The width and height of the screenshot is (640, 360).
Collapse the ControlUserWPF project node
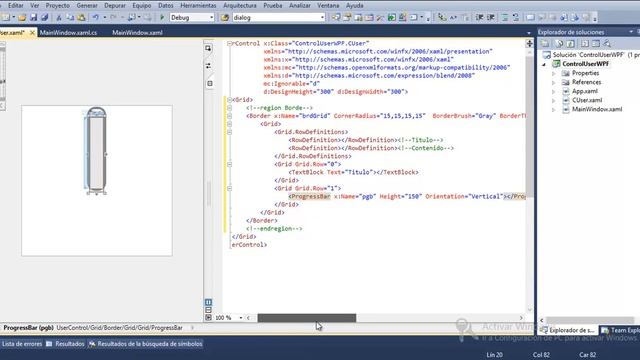[x=544, y=64]
